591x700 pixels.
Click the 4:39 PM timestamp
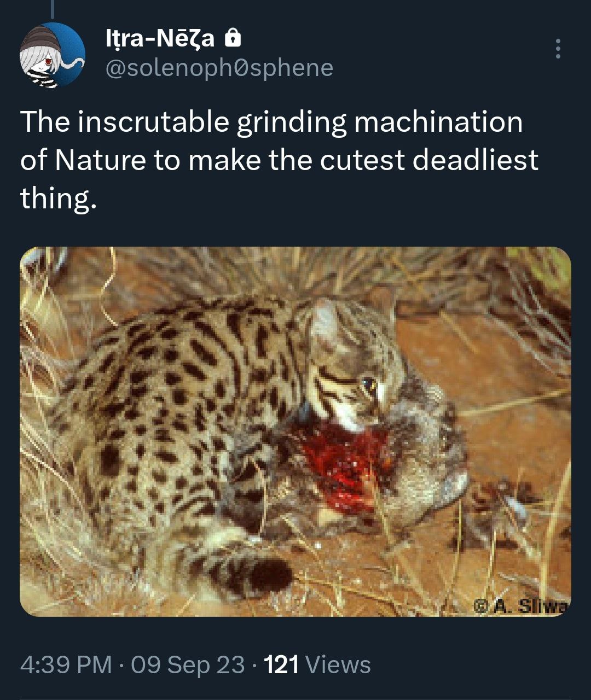66,664
